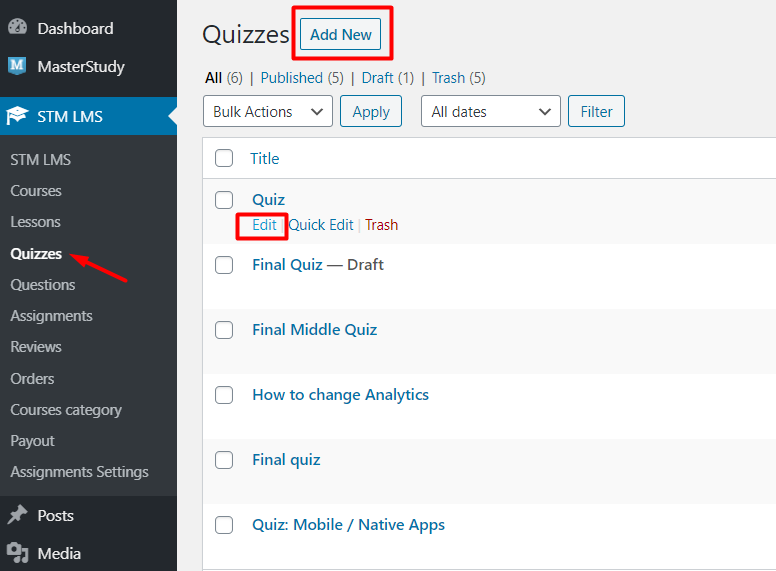Go to Courses in STM LMS menu
This screenshot has height=571, width=776.
click(x=36, y=191)
